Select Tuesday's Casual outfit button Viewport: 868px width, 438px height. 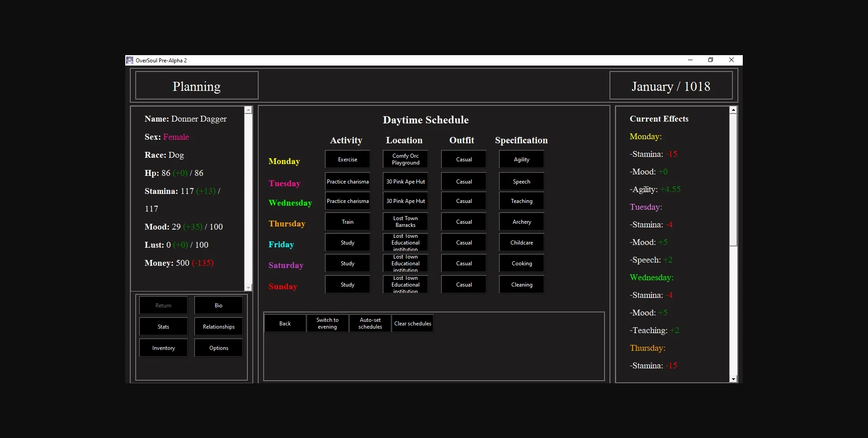464,182
